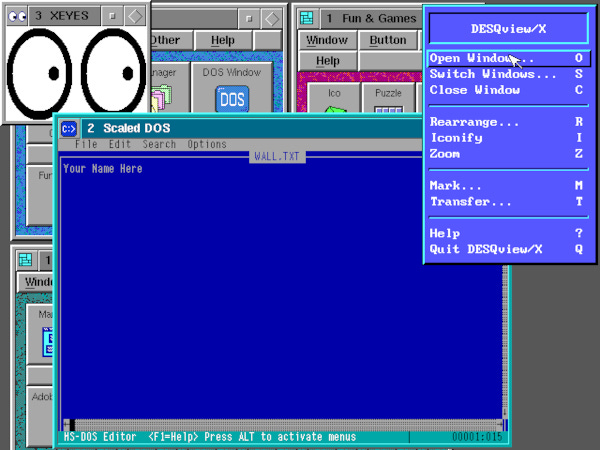Choose Transfer in DESQview/X menu
Viewport: 600px width, 450px height.
pyautogui.click(x=509, y=202)
